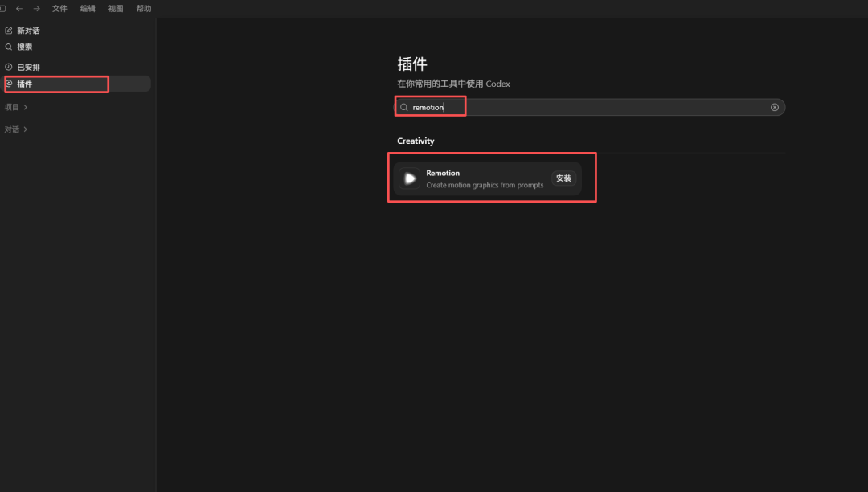
Task: Click 'Create motion graphics from prompts' description
Action: tap(485, 185)
